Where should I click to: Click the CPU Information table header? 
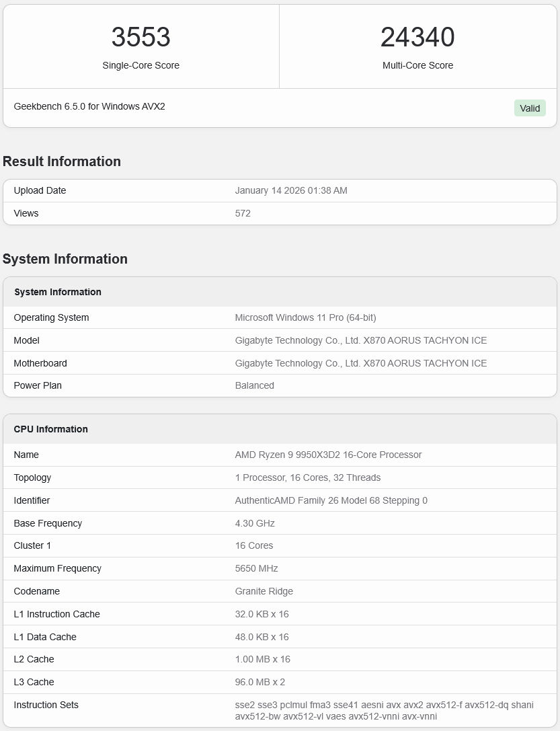click(51, 429)
